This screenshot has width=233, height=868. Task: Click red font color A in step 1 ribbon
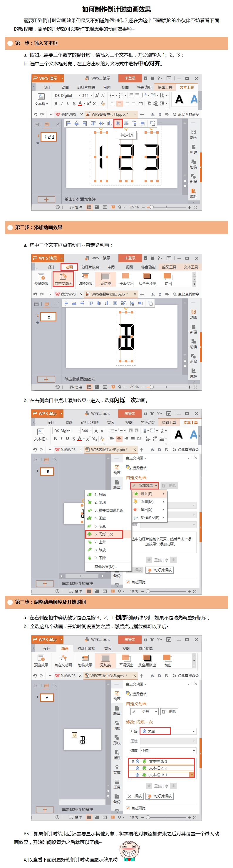tap(80, 103)
